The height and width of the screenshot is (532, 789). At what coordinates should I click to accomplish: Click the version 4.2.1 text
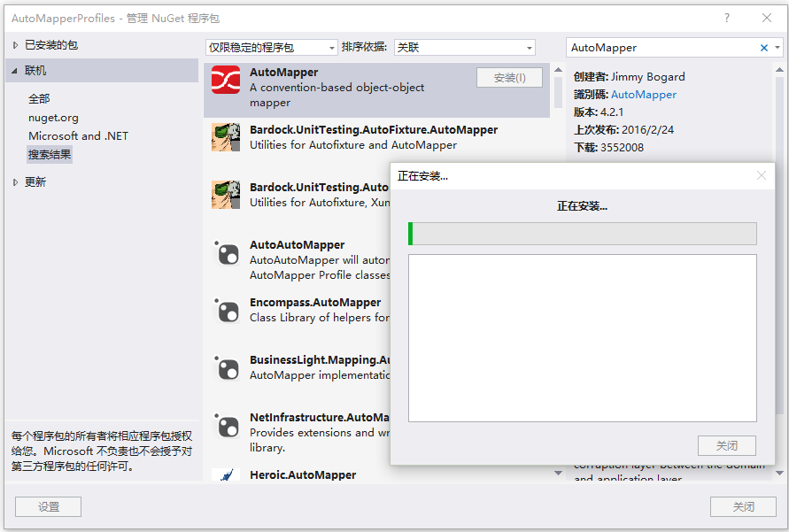coord(612,112)
